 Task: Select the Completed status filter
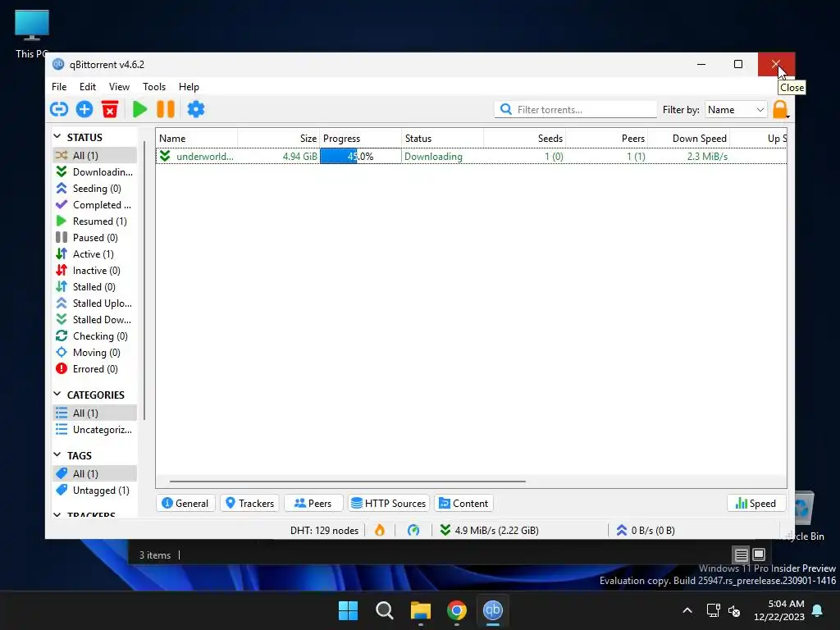95,204
